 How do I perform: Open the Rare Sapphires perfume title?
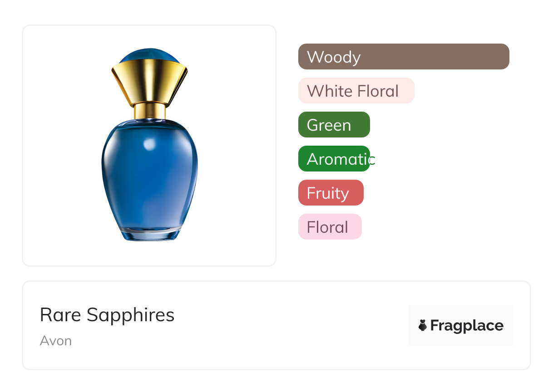coord(107,314)
